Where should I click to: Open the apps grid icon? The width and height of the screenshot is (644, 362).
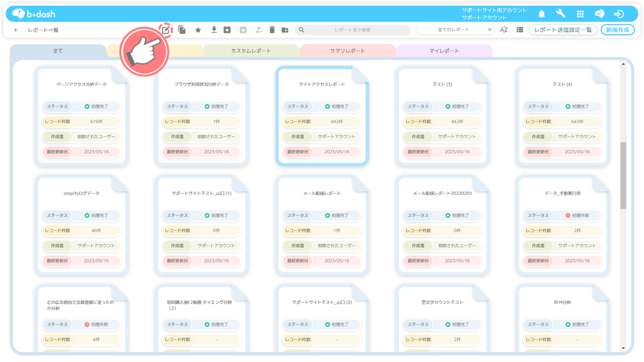580,14
